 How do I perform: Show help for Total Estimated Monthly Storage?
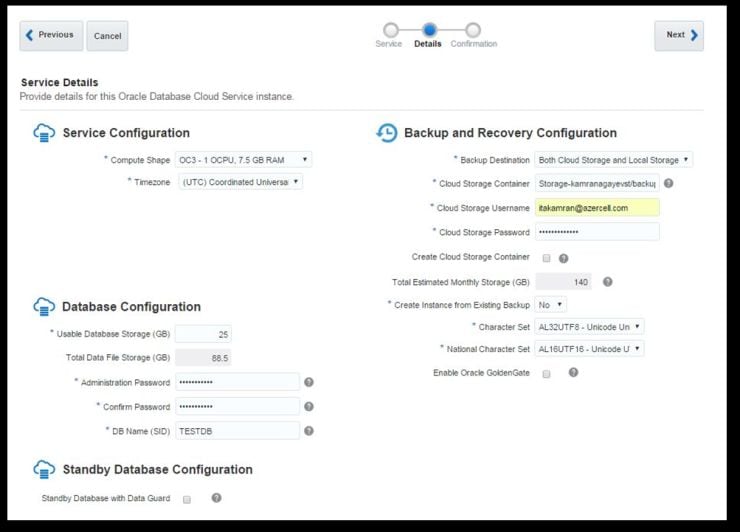[x=608, y=282]
